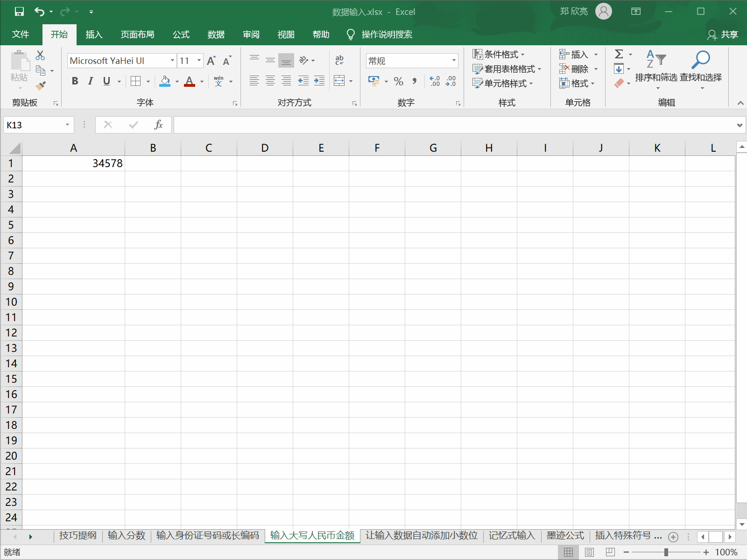The image size is (747, 560).
Task: Adjust the zoom slider handle
Action: tap(666, 552)
